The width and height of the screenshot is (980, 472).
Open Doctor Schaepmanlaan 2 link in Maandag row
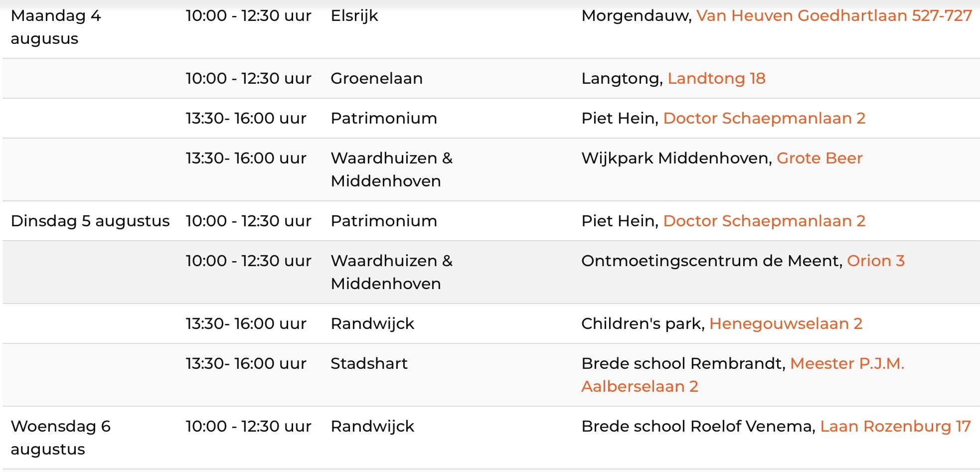click(x=764, y=119)
